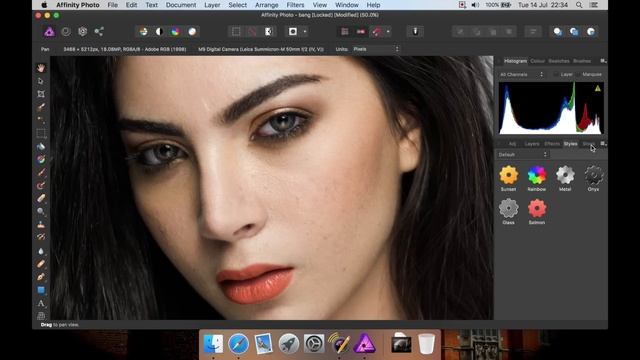Switch to the Adj tab

pyautogui.click(x=512, y=144)
